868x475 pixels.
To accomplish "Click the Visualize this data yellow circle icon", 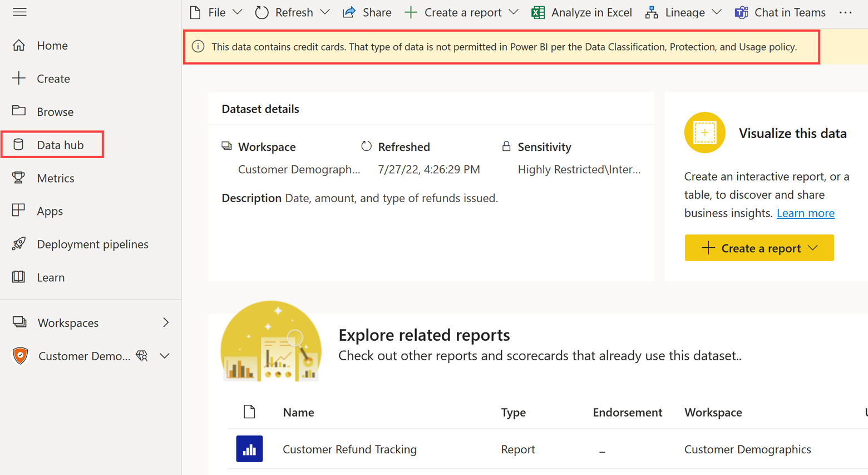I will tap(704, 133).
